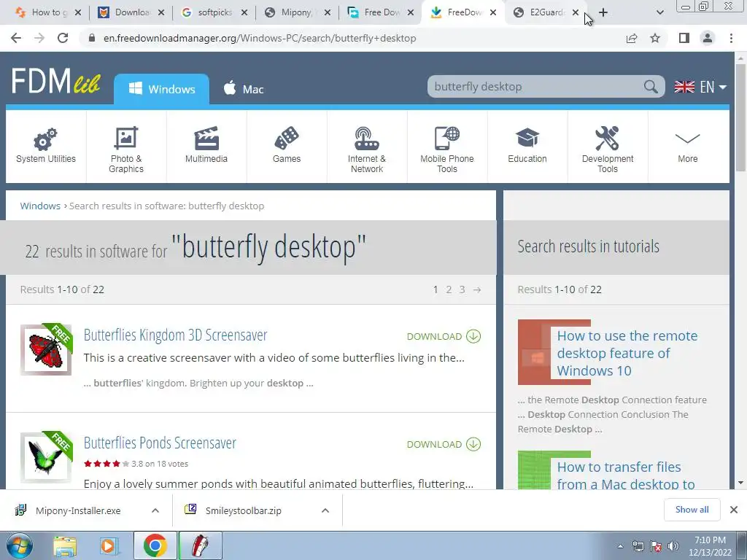Viewport: 747px width, 560px height.
Task: Open Photo & Graphics category
Action: (x=125, y=147)
